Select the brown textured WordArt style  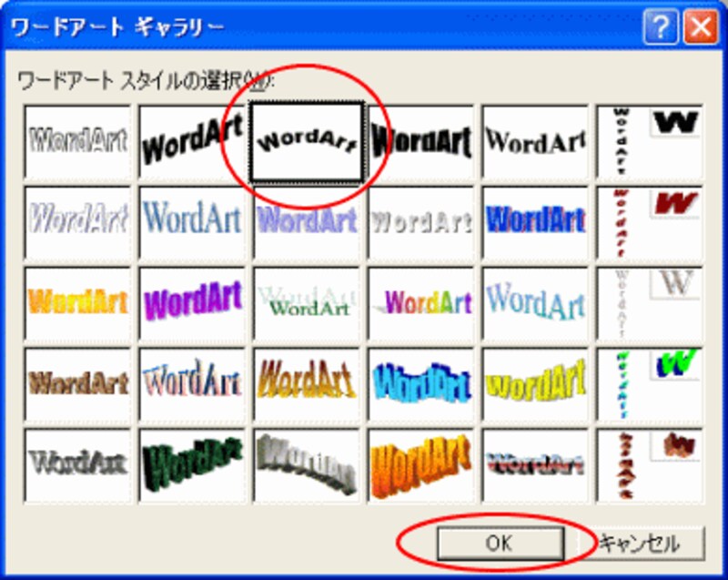pyautogui.click(x=78, y=384)
